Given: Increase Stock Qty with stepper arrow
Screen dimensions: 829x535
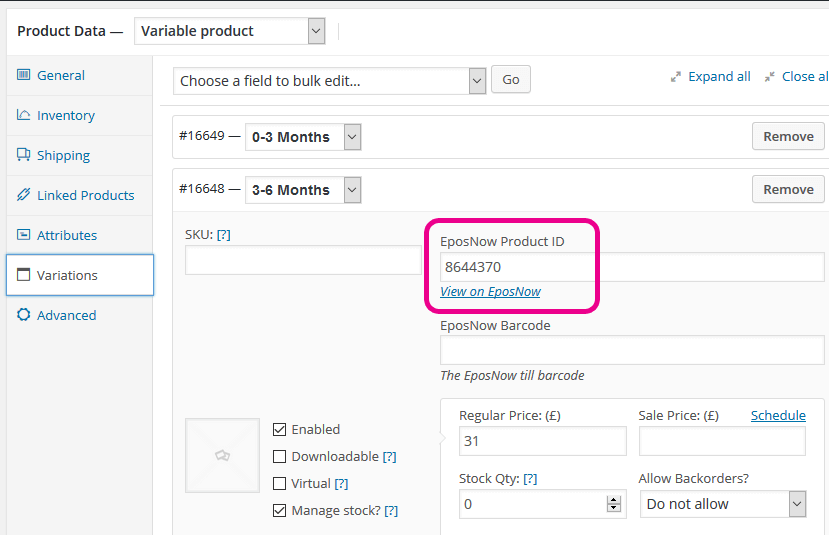Looking at the screenshot, I should coord(613,500).
